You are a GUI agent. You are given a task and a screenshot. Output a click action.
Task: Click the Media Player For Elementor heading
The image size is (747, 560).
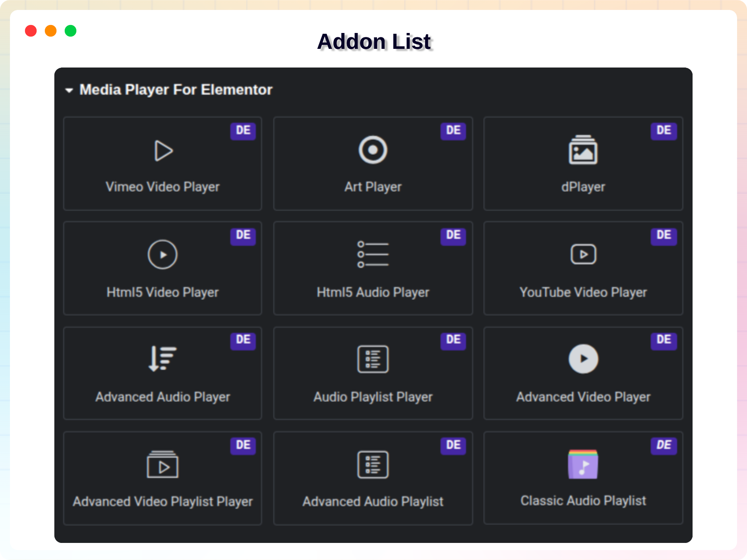[176, 90]
